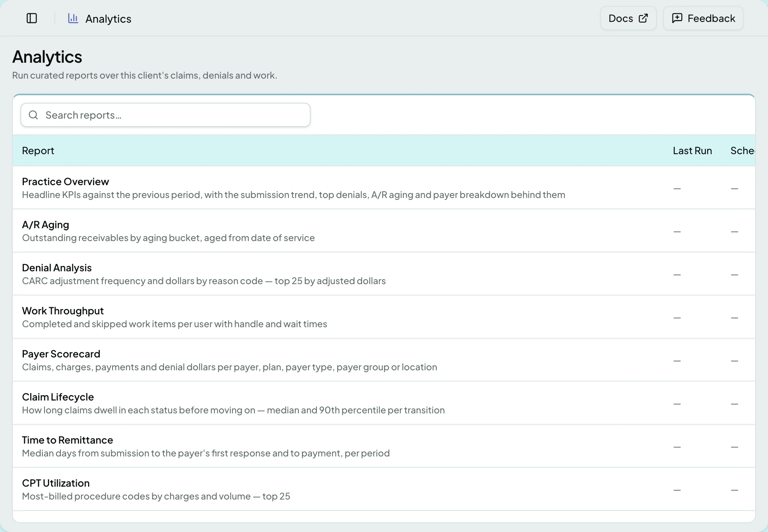The image size is (768, 532).
Task: Click 'Completed and skipped work items' description
Action: 175,324
